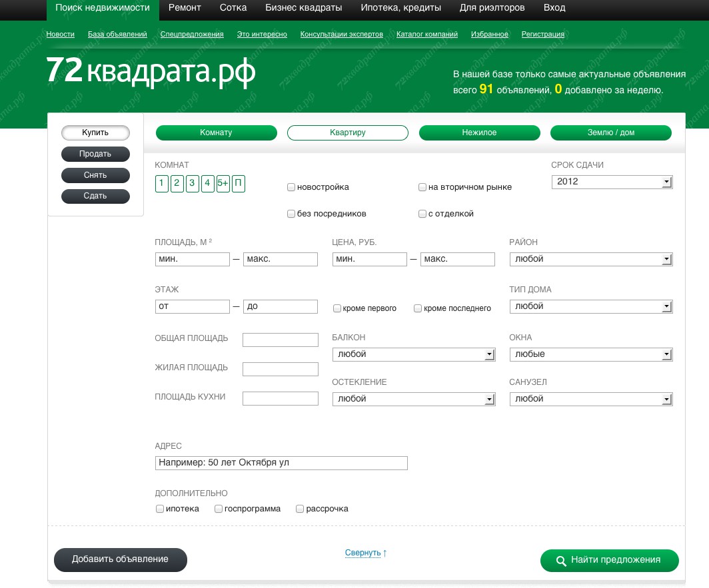The width and height of the screenshot is (709, 588).
Task: Open the Ремонт top menu item
Action: pos(185,8)
